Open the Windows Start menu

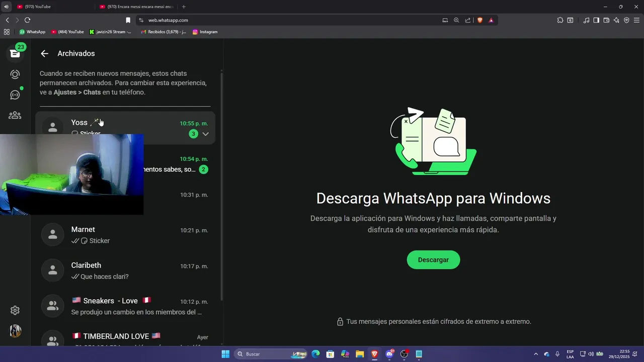pyautogui.click(x=225, y=354)
